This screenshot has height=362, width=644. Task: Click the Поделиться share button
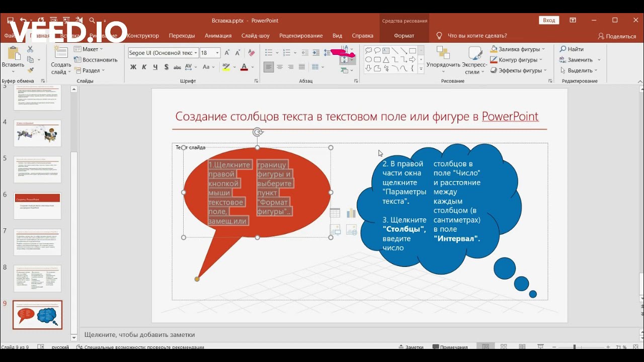click(617, 36)
